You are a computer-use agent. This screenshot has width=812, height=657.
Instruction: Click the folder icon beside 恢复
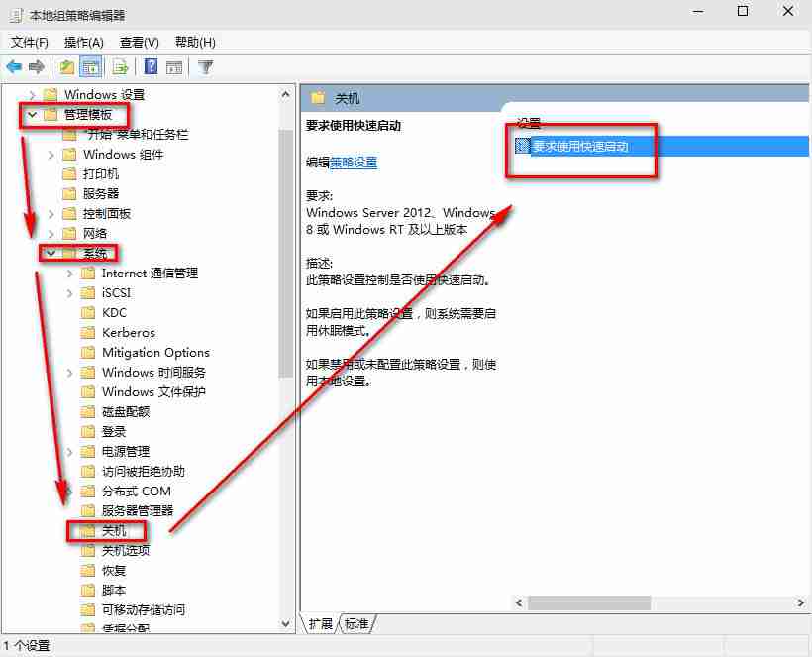(x=88, y=571)
